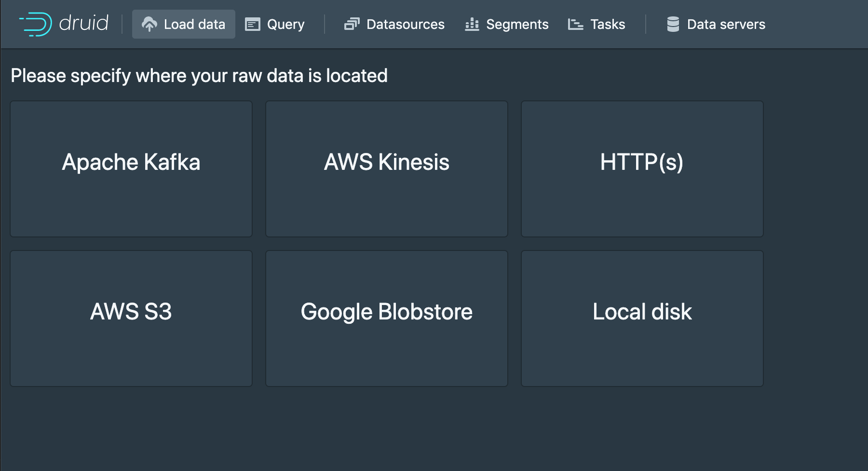Select the AWS S3 card
The height and width of the screenshot is (471, 868).
pyautogui.click(x=131, y=319)
